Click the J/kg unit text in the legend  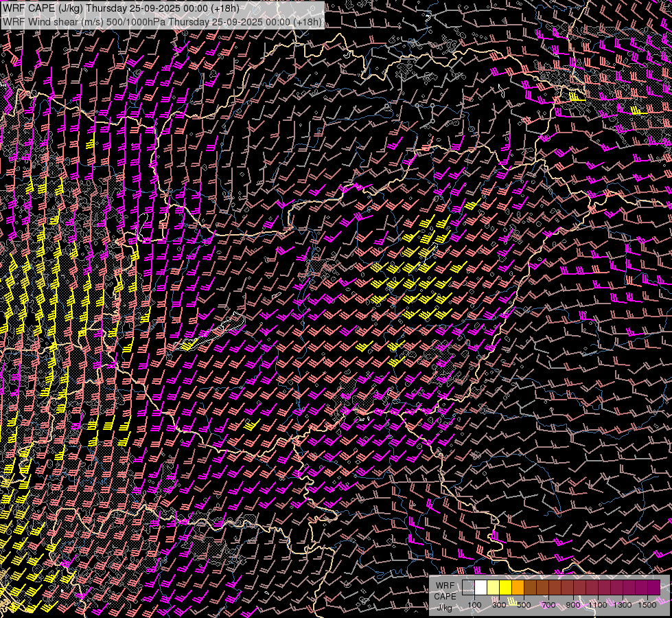pos(445,607)
